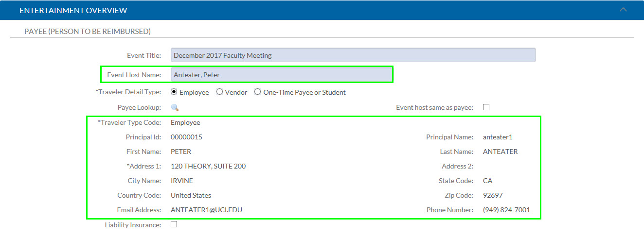This screenshot has height=237, width=644.
Task: Enable the Liability Insurance checkbox
Action: 174,224
